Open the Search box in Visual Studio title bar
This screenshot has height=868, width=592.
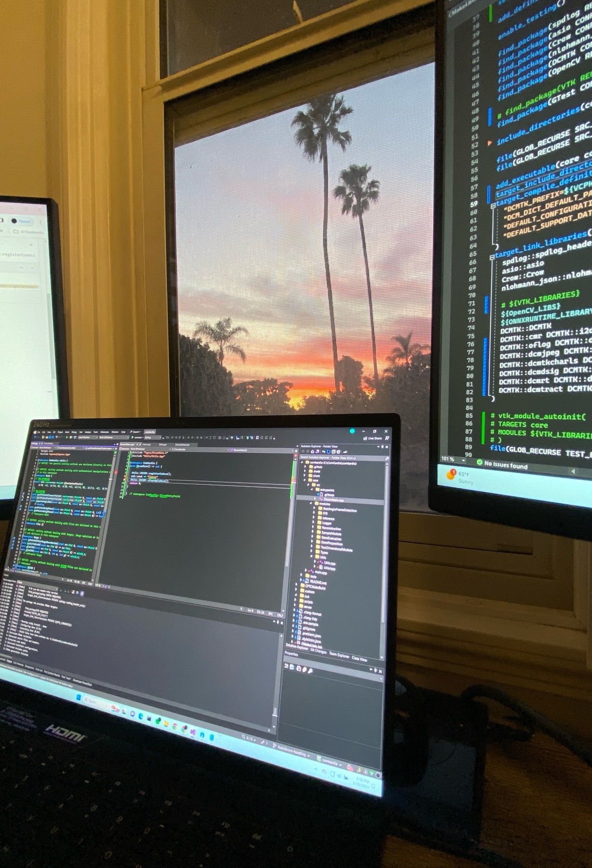coord(135,432)
